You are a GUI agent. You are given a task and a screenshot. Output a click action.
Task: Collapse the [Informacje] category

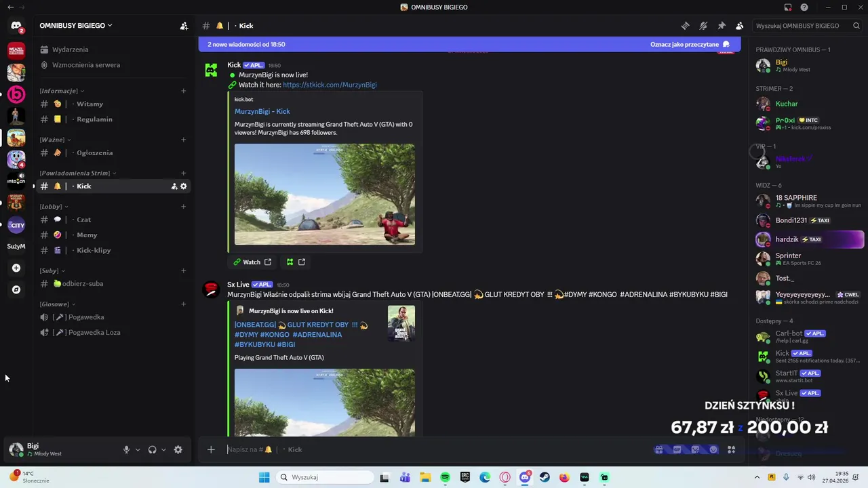(62, 91)
